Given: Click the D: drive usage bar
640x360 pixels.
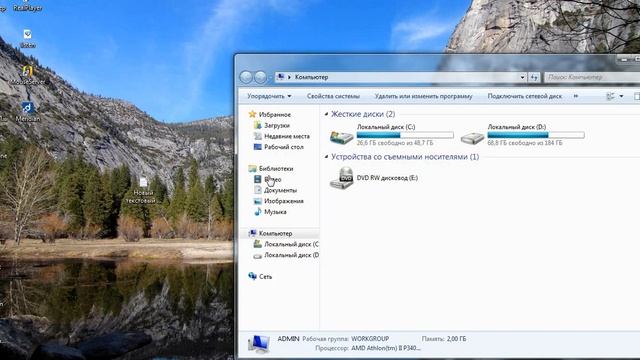Looking at the screenshot, I should (x=536, y=135).
